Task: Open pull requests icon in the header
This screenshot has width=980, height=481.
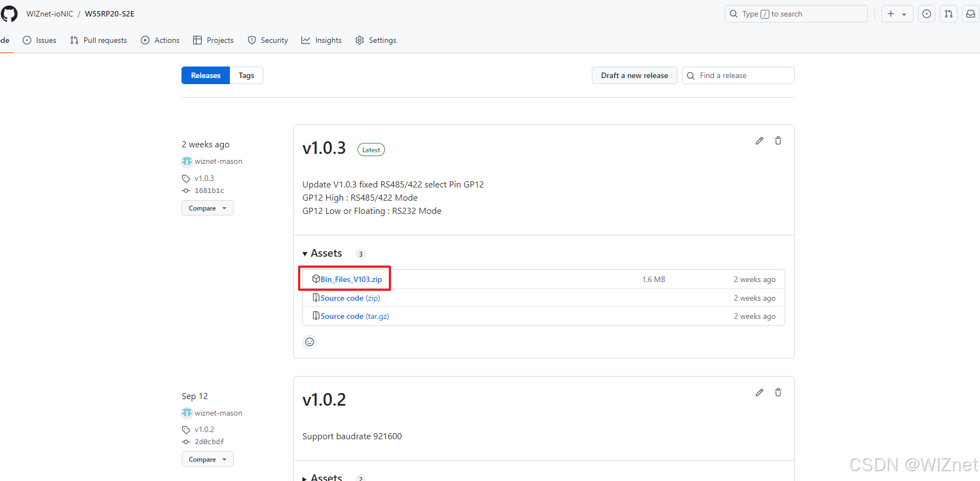Action: [949, 14]
